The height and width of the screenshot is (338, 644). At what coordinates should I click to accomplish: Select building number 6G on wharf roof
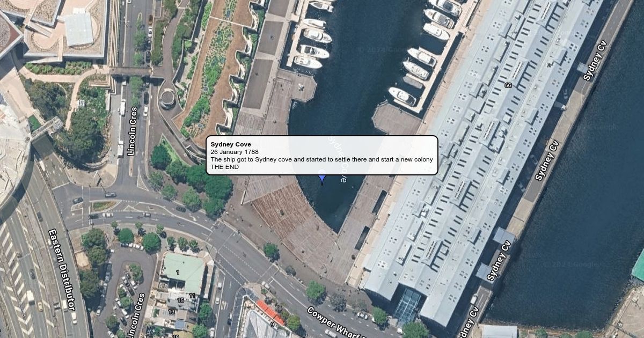pyautogui.click(x=508, y=86)
